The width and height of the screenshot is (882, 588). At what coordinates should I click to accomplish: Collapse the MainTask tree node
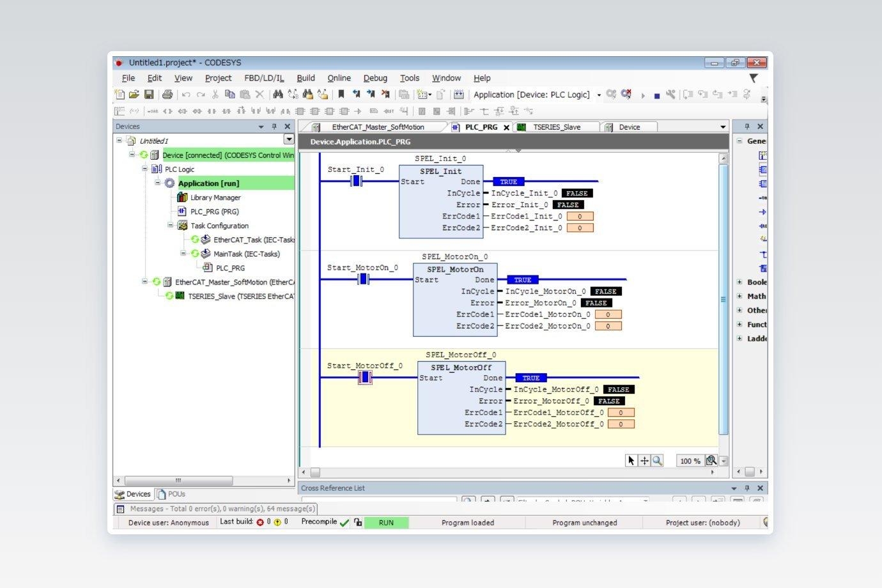pyautogui.click(x=183, y=253)
